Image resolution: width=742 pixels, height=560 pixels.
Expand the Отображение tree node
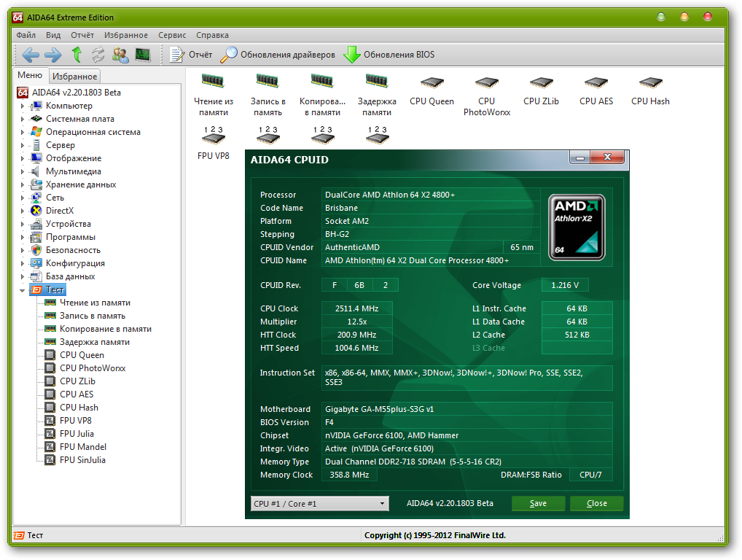coord(23,158)
